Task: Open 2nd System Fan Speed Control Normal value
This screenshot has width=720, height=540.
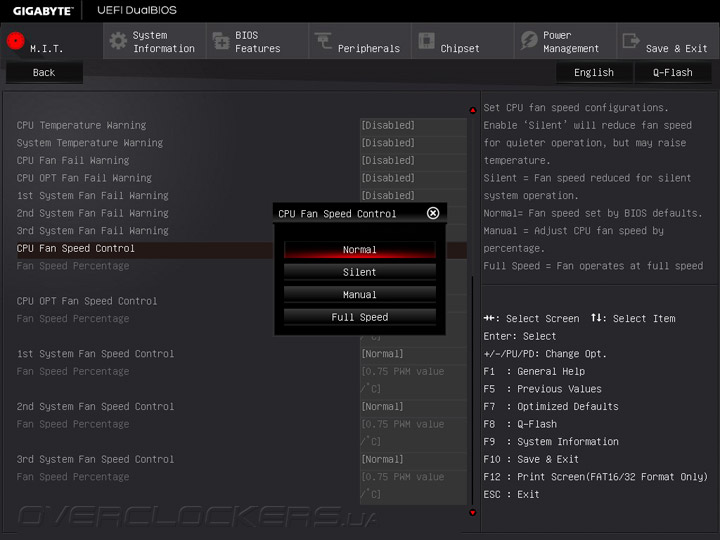Action: point(413,407)
